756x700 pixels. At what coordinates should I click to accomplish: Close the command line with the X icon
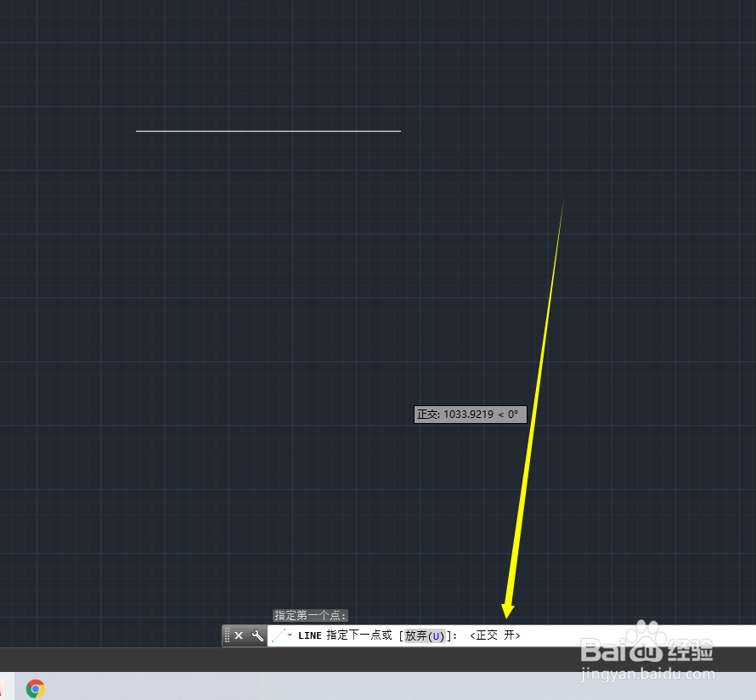239,635
